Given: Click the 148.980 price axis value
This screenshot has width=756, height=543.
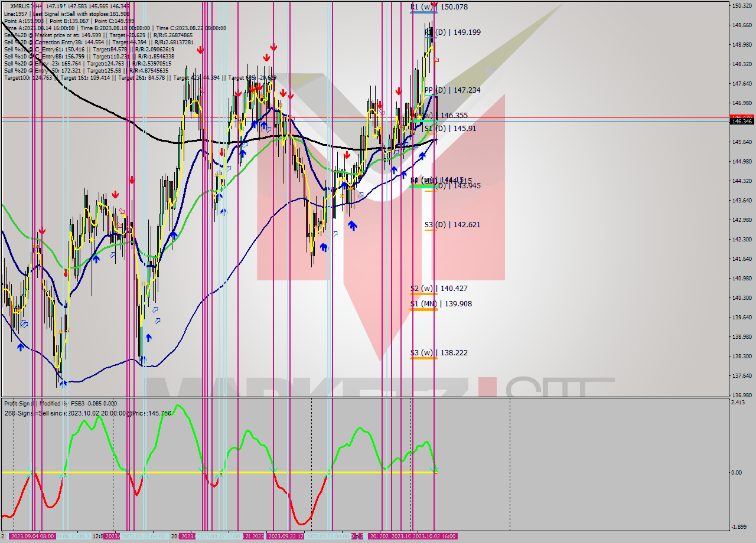Looking at the screenshot, I should 741,44.
